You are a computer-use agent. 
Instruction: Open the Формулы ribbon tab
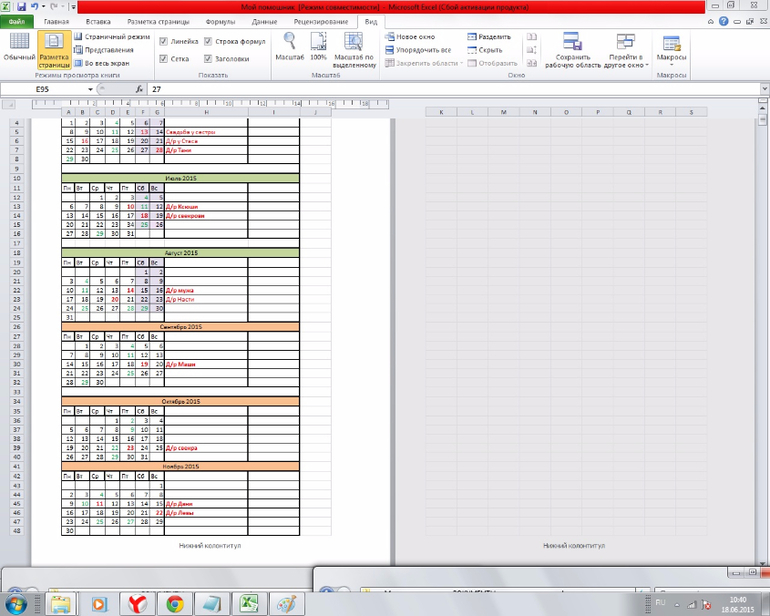[x=220, y=20]
